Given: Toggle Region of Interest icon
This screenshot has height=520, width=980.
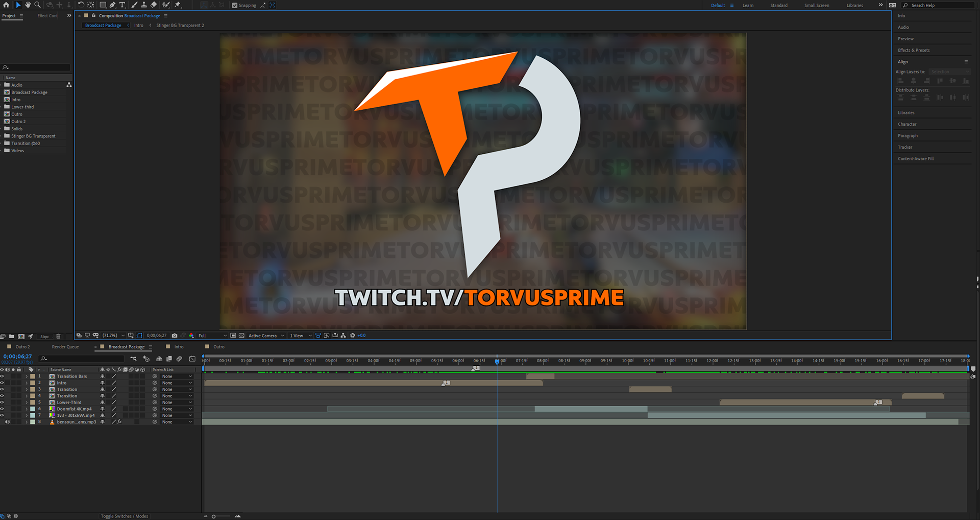Looking at the screenshot, I should (233, 336).
